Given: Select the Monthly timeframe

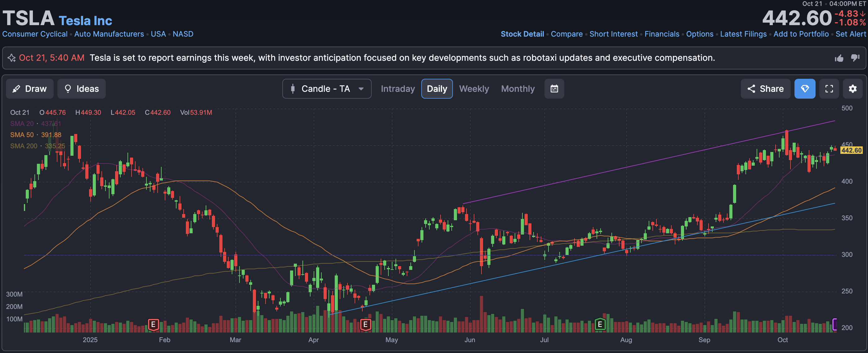Looking at the screenshot, I should [517, 89].
